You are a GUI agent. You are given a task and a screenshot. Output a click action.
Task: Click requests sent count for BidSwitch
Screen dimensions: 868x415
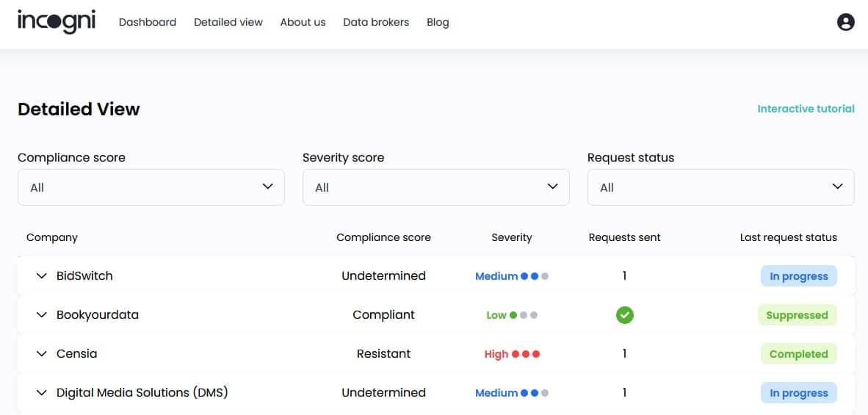(624, 275)
